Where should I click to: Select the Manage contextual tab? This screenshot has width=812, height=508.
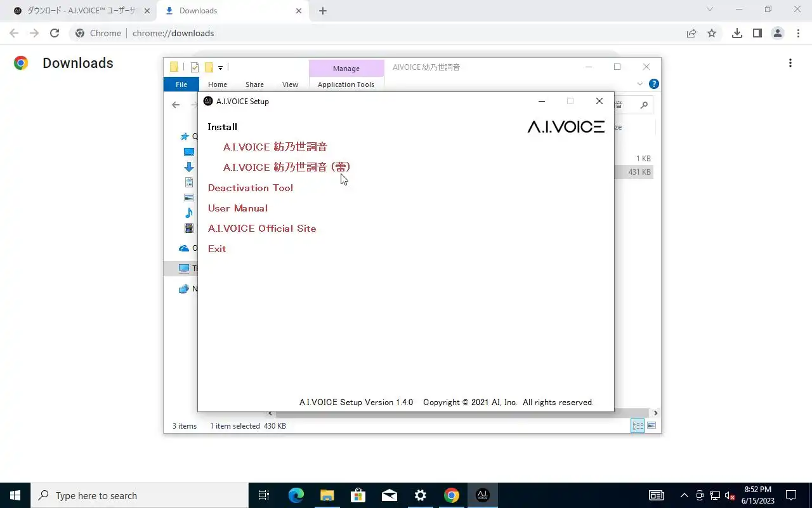[346, 69]
